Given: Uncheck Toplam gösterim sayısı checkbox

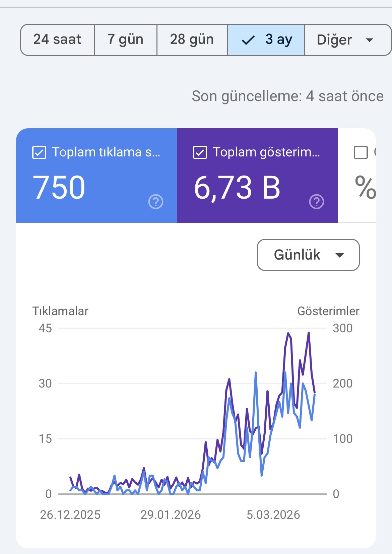Looking at the screenshot, I should pyautogui.click(x=200, y=153).
